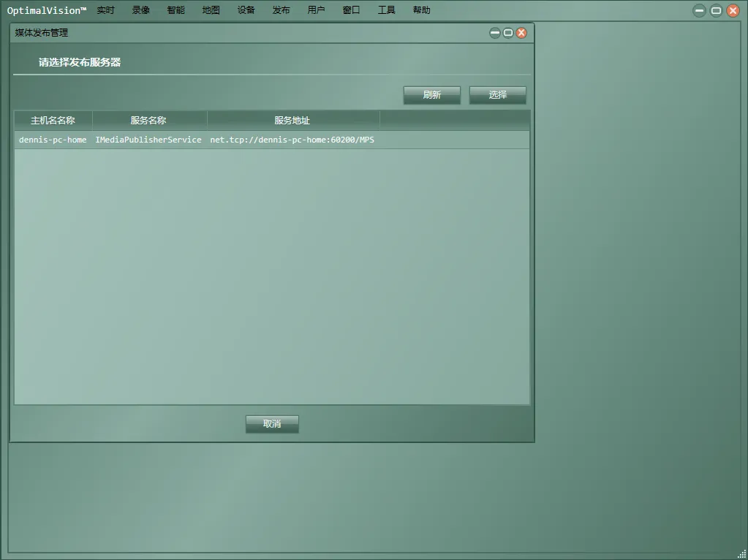748x560 pixels.
Task: Close the 媒体发布管理 dialog
Action: pyautogui.click(x=521, y=33)
